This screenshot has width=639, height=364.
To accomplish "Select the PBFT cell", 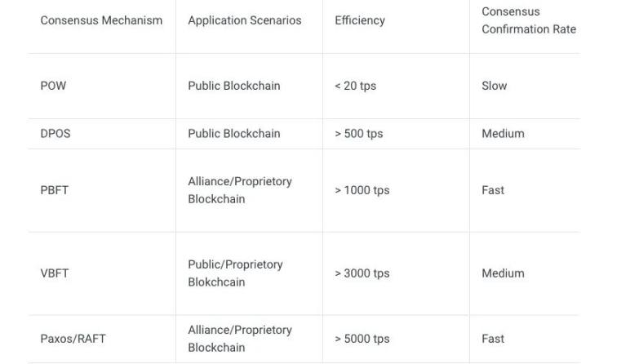I will (x=54, y=190).
